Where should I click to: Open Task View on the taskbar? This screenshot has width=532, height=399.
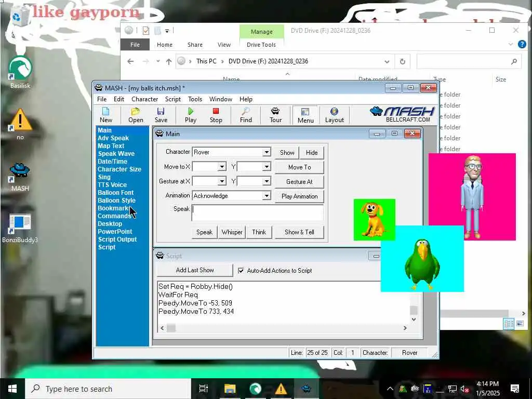[204, 389]
